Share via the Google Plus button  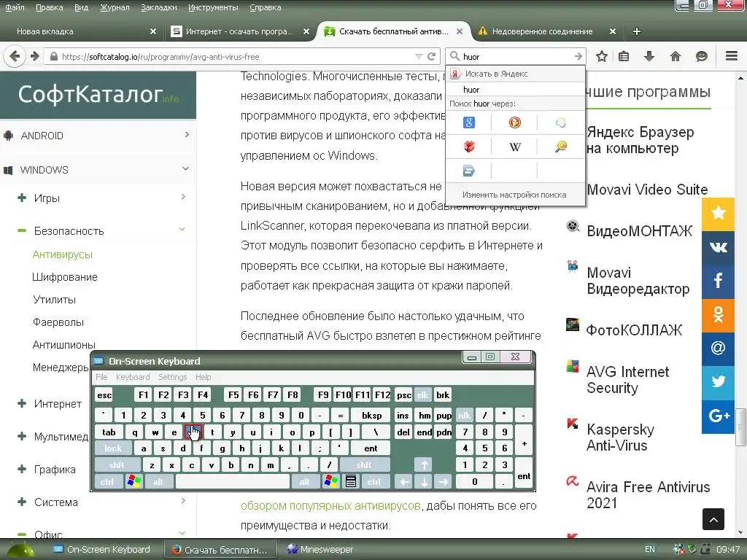[718, 416]
